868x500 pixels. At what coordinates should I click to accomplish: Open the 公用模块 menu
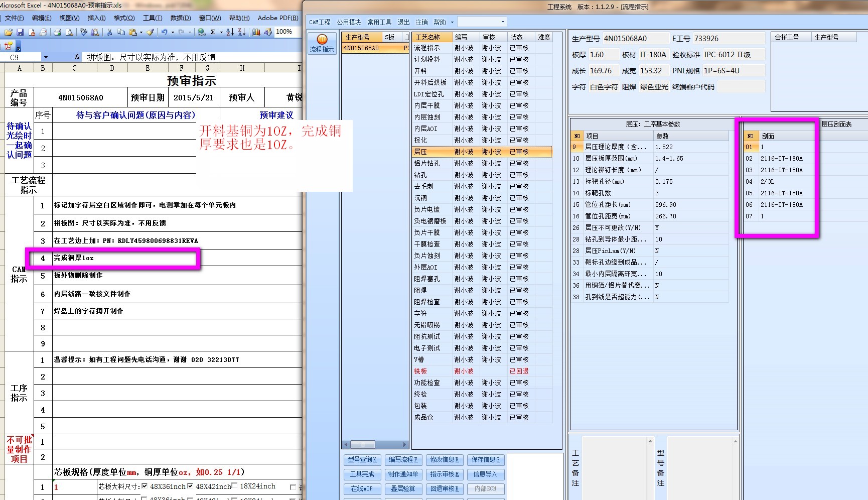click(x=349, y=22)
